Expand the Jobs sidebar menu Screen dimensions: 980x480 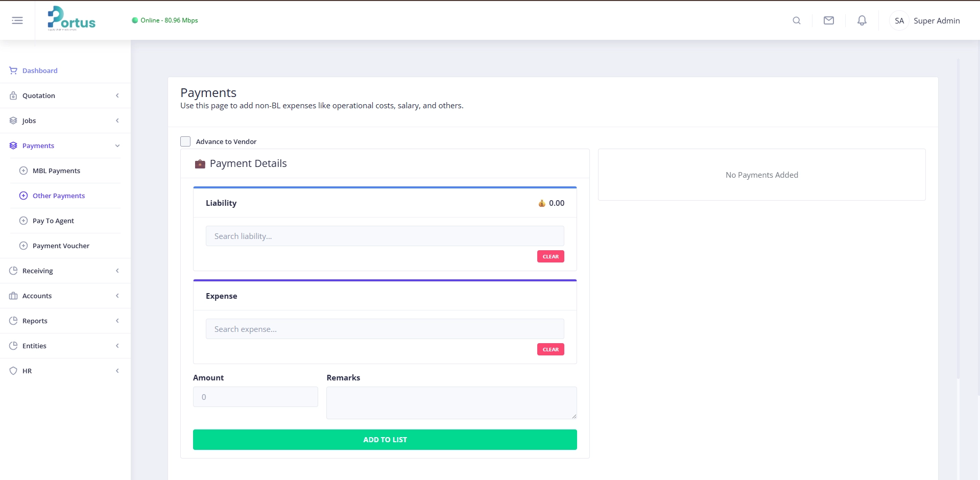(x=65, y=121)
